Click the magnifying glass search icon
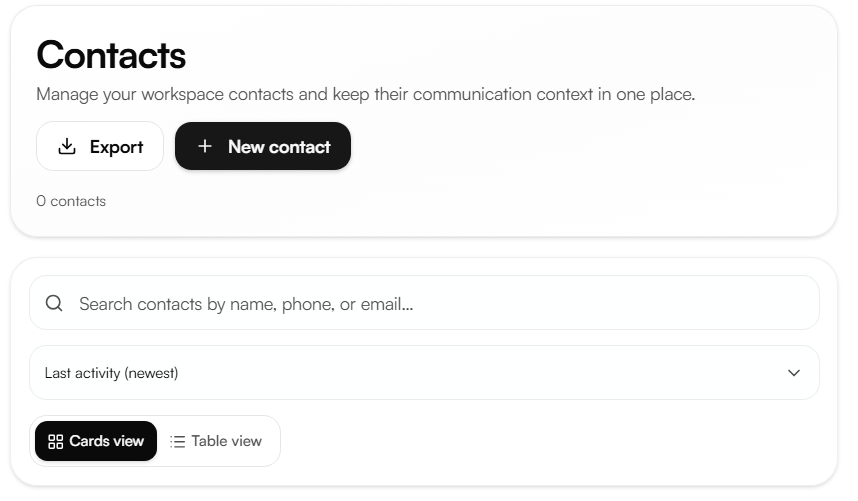 click(x=54, y=303)
